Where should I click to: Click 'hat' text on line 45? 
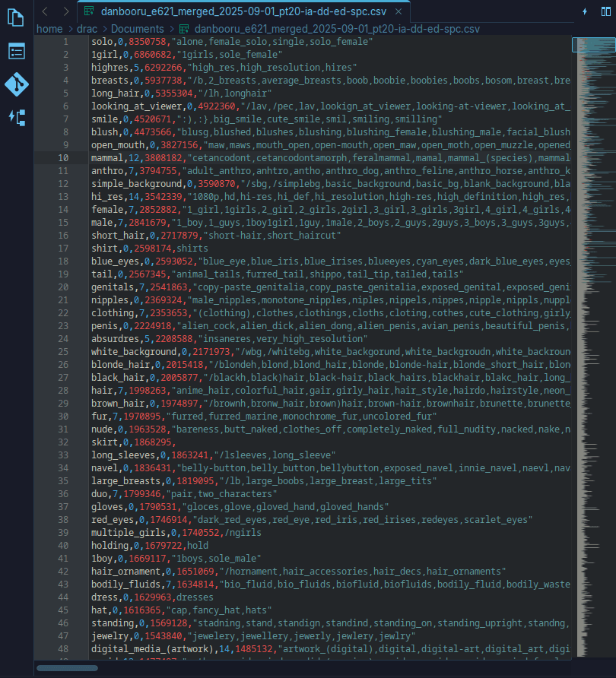[99, 610]
